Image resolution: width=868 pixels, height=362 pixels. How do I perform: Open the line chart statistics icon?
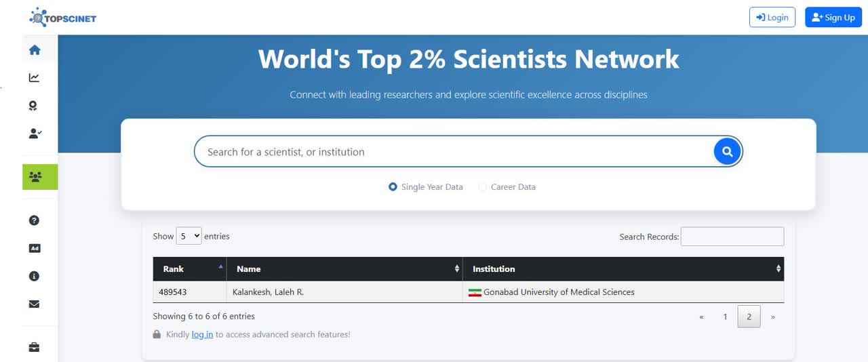point(35,78)
